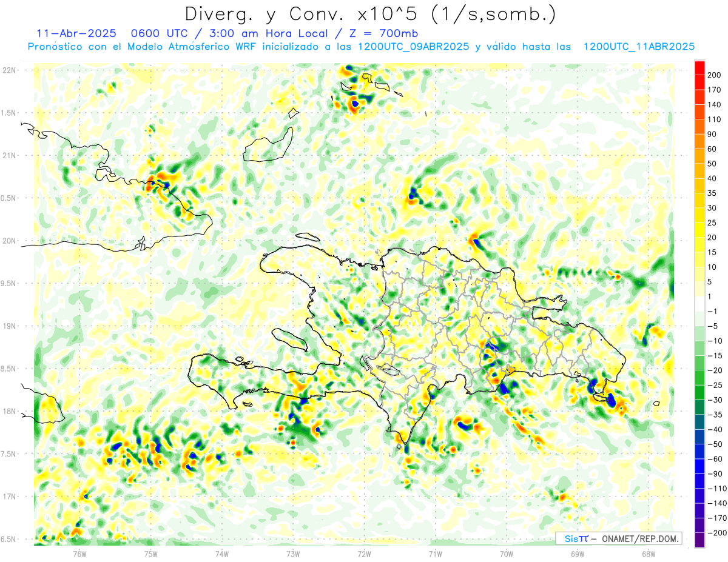The width and height of the screenshot is (728, 562).
Task: Click the '19N' latitude label
Action: click(x=9, y=326)
